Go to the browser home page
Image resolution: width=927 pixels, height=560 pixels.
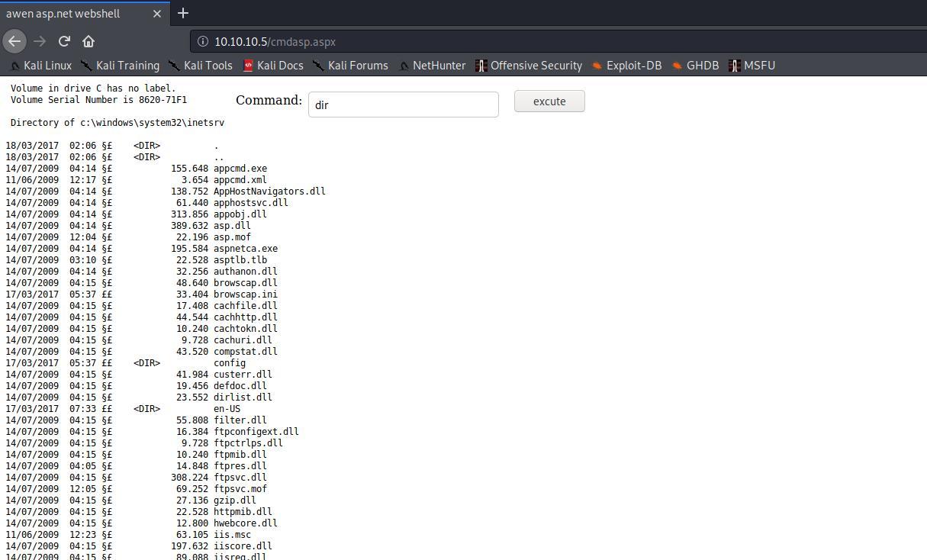(89, 41)
